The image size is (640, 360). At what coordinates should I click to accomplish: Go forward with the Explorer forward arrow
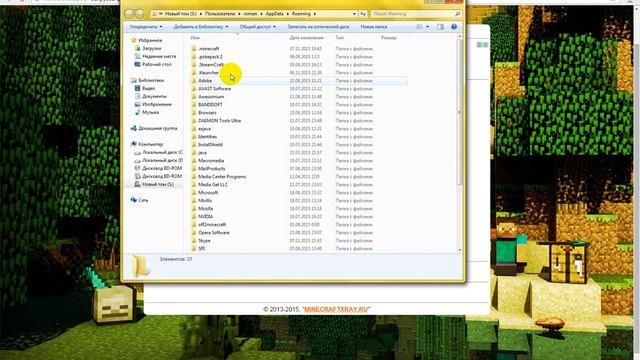[x=140, y=14]
